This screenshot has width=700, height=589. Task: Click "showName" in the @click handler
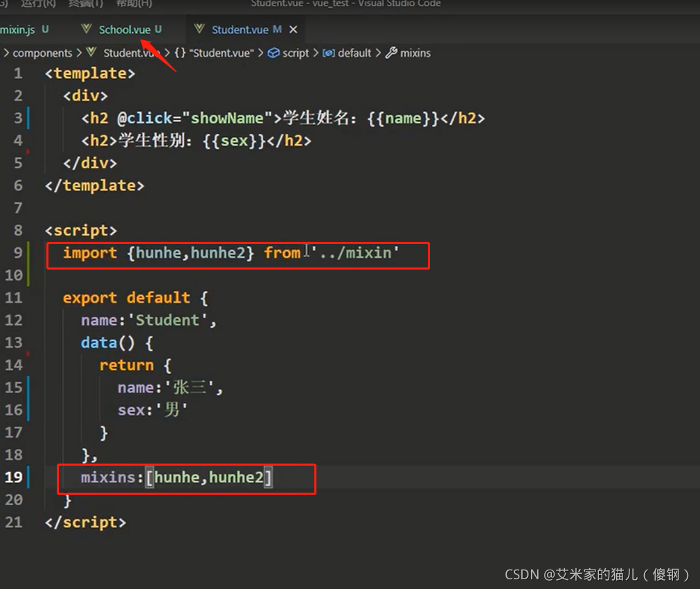227,118
